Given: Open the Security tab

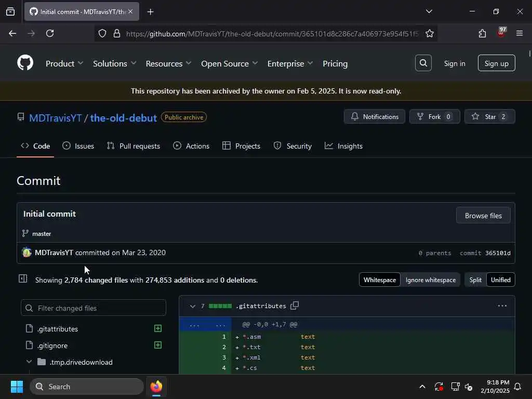Looking at the screenshot, I should 292,146.
